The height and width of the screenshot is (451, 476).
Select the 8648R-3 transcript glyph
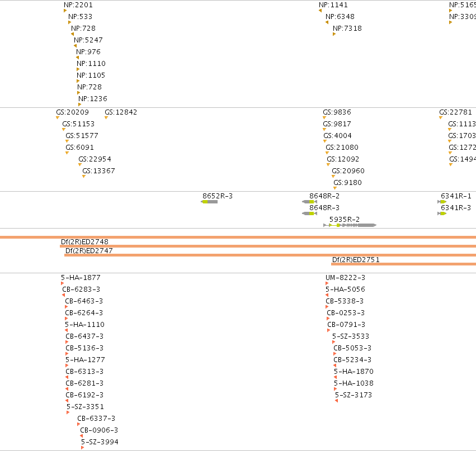point(310,213)
